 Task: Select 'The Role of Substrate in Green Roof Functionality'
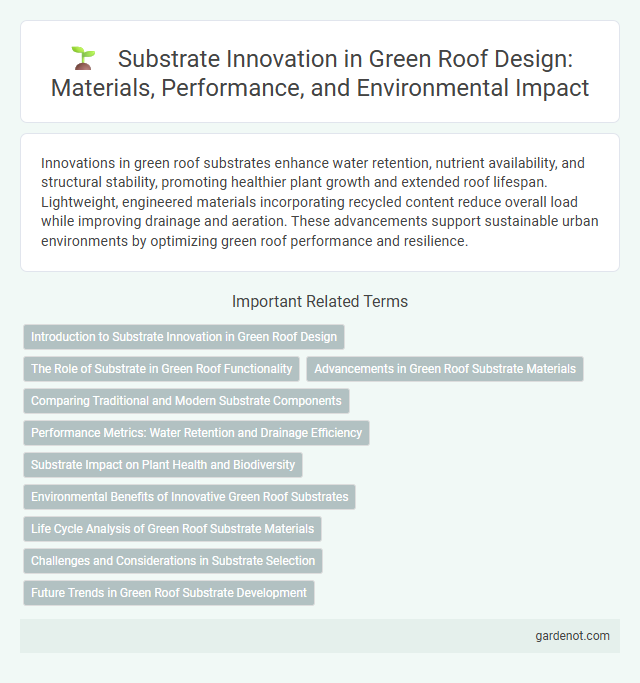point(162,369)
